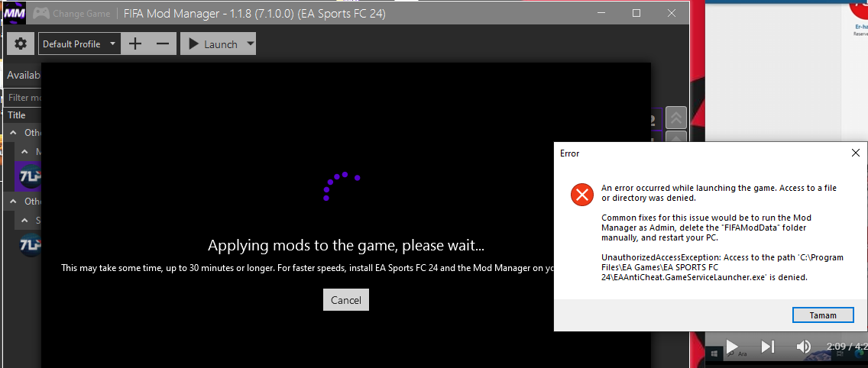Close the Error dialog with X
Viewport: 868px width, 368px height.
(x=855, y=153)
